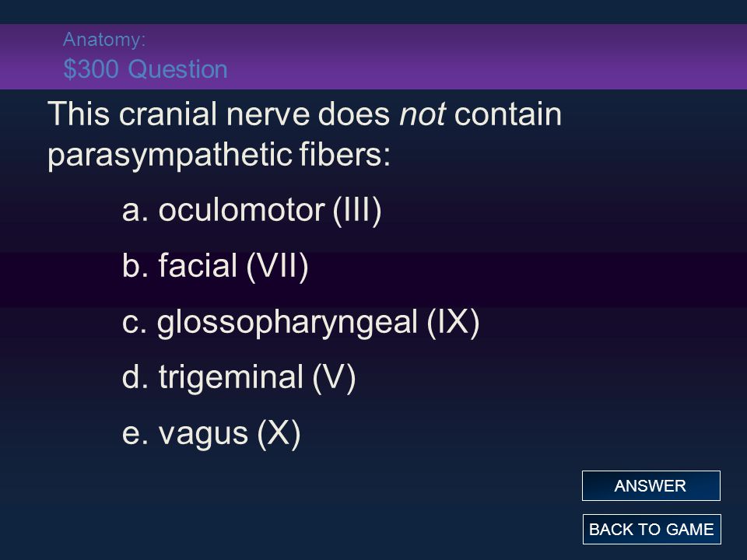Pick option c. glossopharyngeal (IX)

(300, 322)
